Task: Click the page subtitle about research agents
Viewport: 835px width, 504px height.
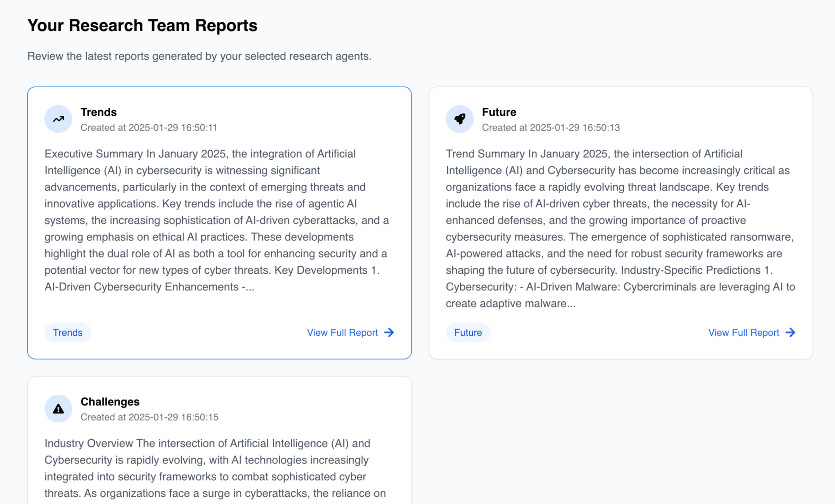Action: point(199,56)
